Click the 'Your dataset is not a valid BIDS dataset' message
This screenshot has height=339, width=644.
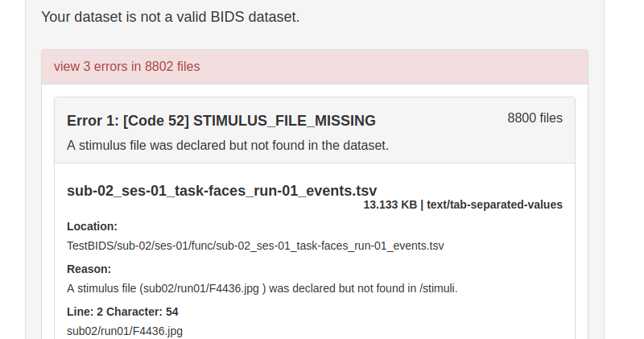click(171, 17)
